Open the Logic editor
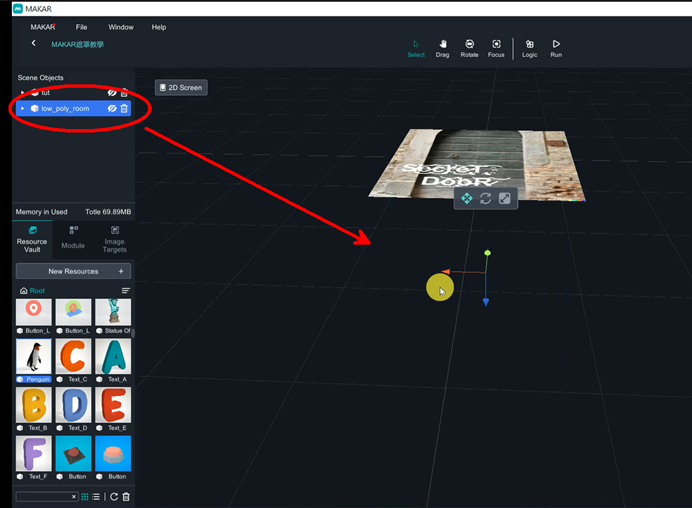This screenshot has height=508, width=692. [529, 48]
